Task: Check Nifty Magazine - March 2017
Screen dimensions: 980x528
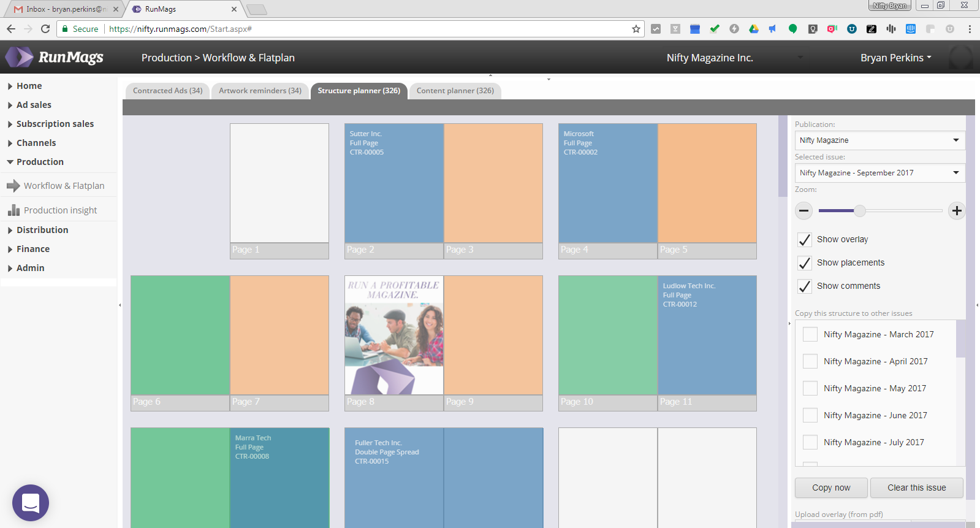Action: click(x=810, y=334)
